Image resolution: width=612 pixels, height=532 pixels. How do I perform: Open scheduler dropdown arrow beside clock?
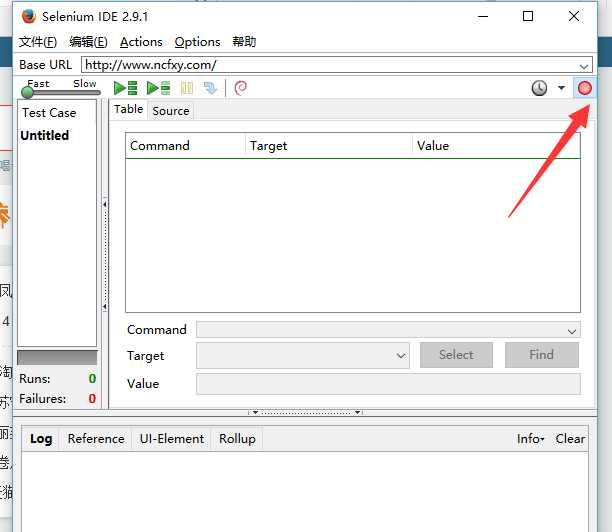click(x=561, y=88)
